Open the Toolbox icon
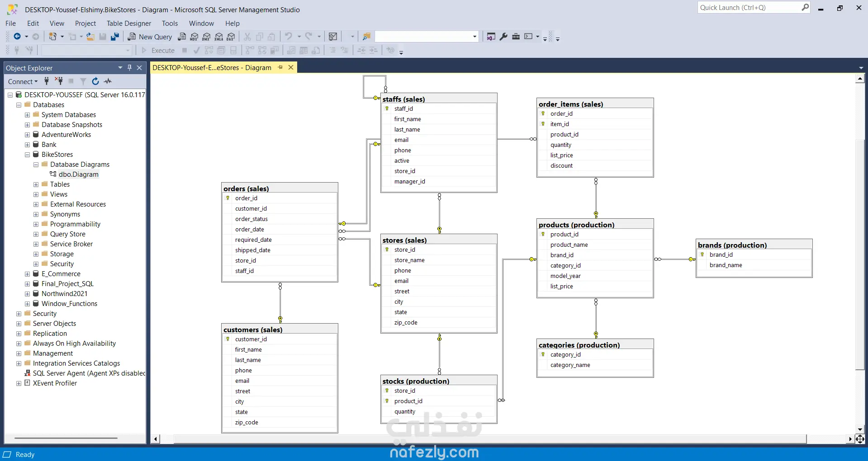 pos(516,37)
